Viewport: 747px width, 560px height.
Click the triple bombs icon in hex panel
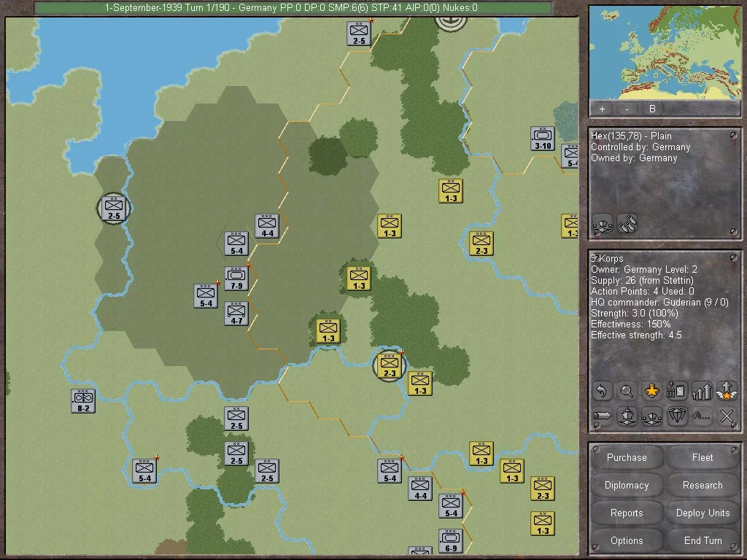627,223
